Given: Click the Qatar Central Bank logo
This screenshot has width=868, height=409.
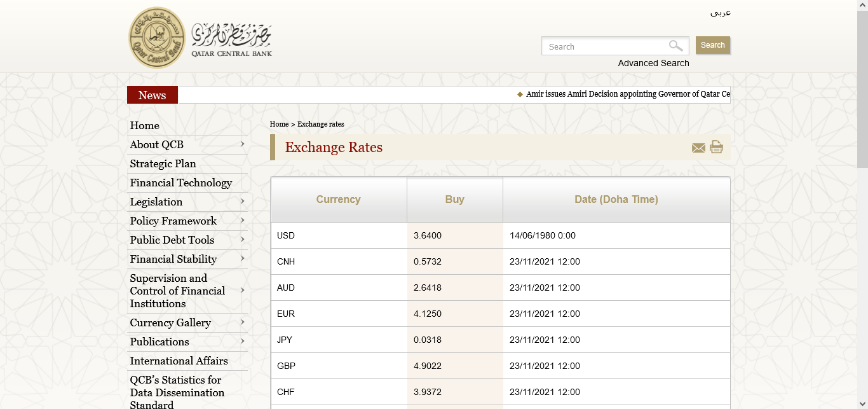Looking at the screenshot, I should tap(200, 38).
